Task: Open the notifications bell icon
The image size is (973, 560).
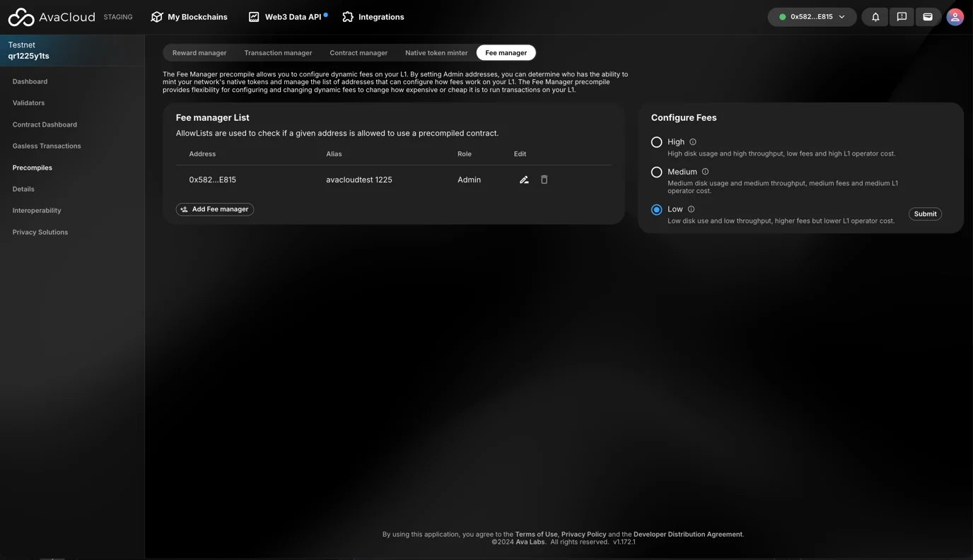Action: click(x=875, y=17)
